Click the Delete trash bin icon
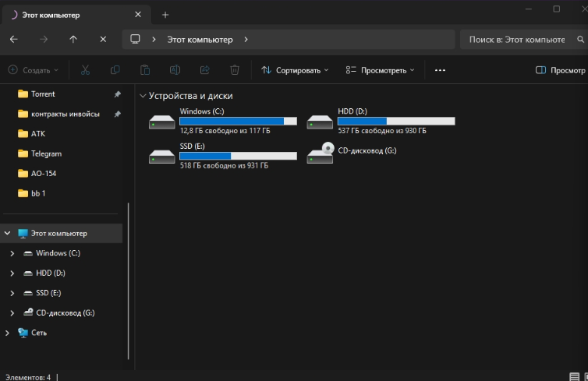588x381 pixels. coord(235,70)
